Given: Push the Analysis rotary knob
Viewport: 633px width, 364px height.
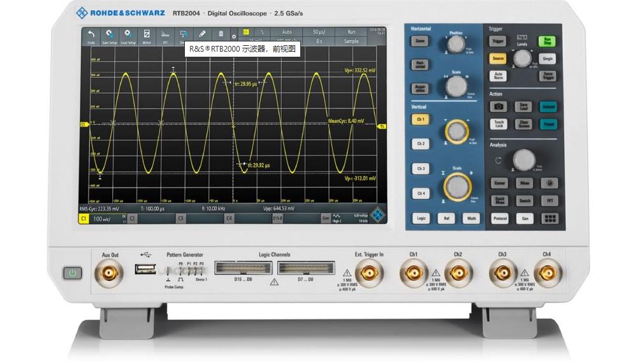Looking at the screenshot, I should pyautogui.click(x=524, y=160).
